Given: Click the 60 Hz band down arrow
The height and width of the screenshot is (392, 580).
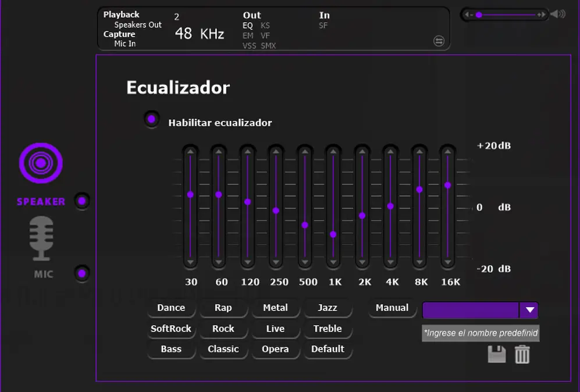Looking at the screenshot, I should click(x=219, y=262).
